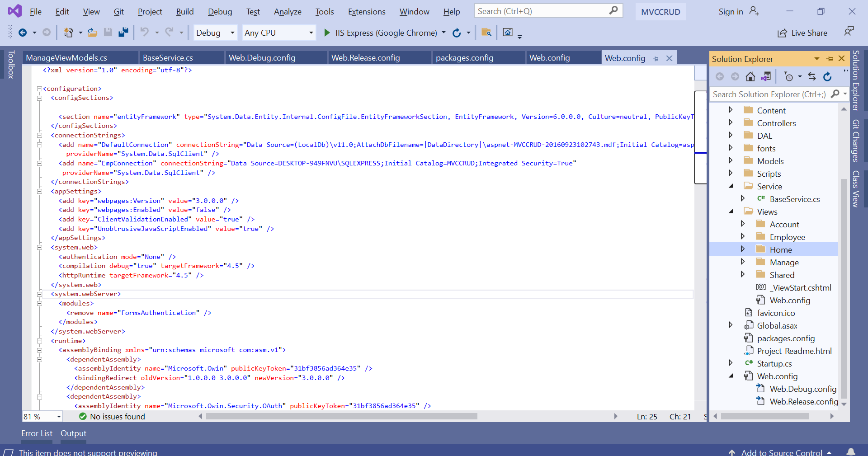This screenshot has height=456, width=868.
Task: Open the notifications bell in status bar
Action: [850, 452]
